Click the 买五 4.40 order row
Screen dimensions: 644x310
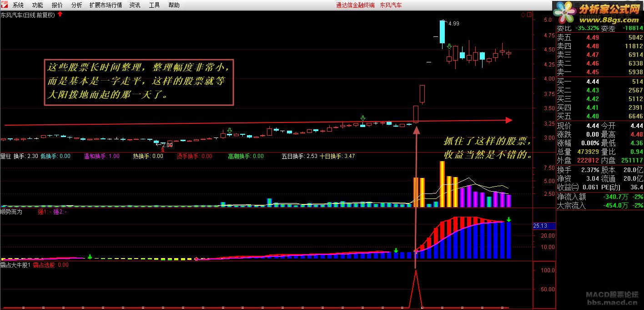pyautogui.click(x=600, y=116)
